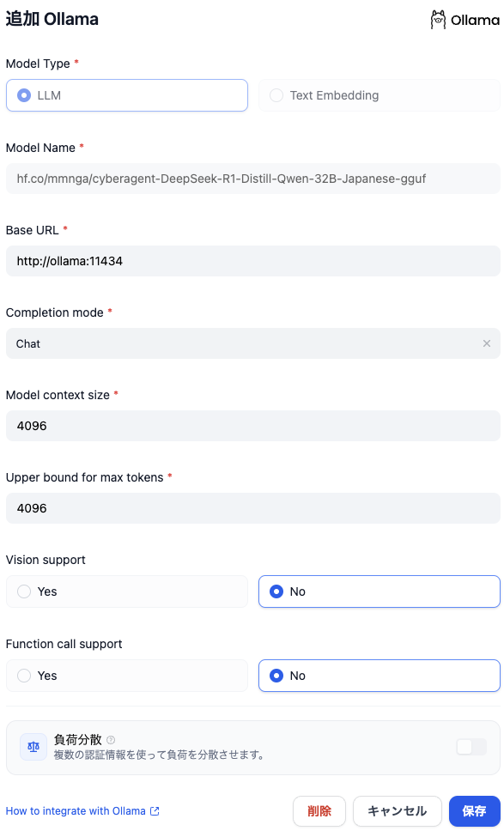Image resolution: width=504 pixels, height=837 pixels.
Task: Edit the Base URL field
Action: pos(252,260)
